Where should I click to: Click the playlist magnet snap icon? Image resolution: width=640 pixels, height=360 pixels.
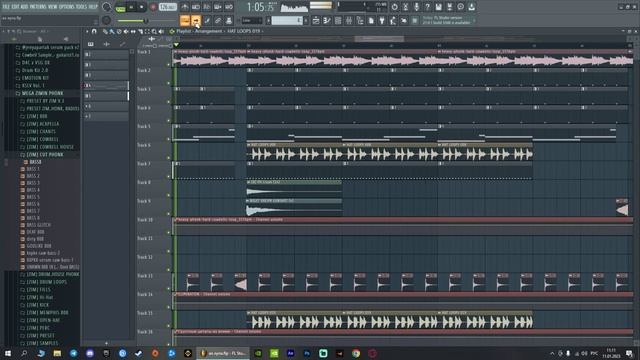coord(94,31)
